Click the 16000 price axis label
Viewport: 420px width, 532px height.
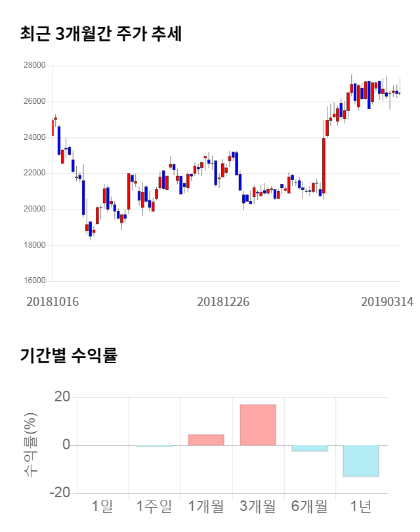click(35, 281)
